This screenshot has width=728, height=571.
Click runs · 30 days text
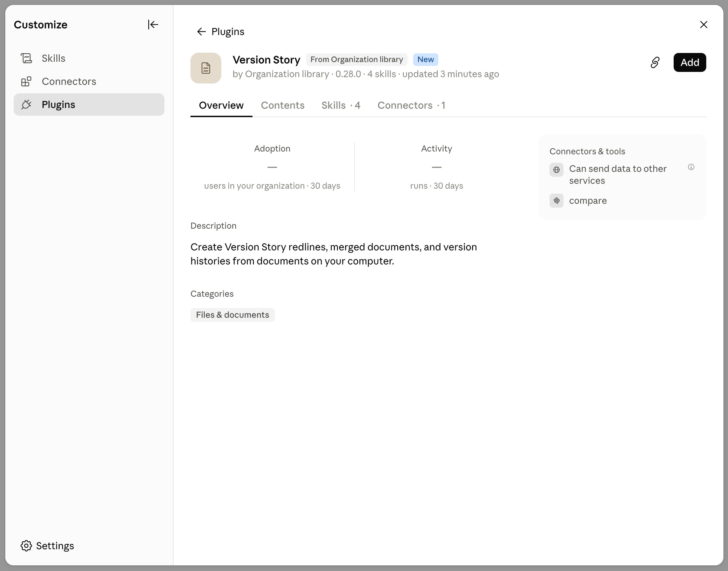pos(437,186)
